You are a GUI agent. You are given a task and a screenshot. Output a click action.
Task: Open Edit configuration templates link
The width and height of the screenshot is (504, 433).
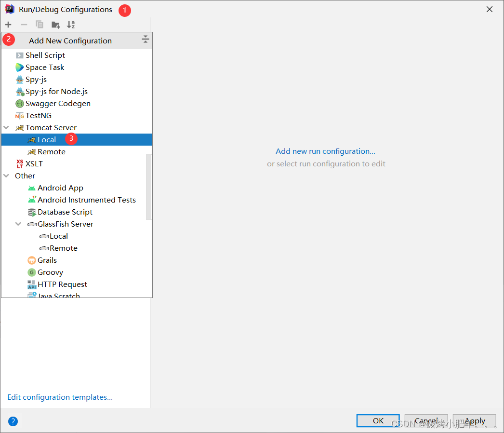click(60, 397)
